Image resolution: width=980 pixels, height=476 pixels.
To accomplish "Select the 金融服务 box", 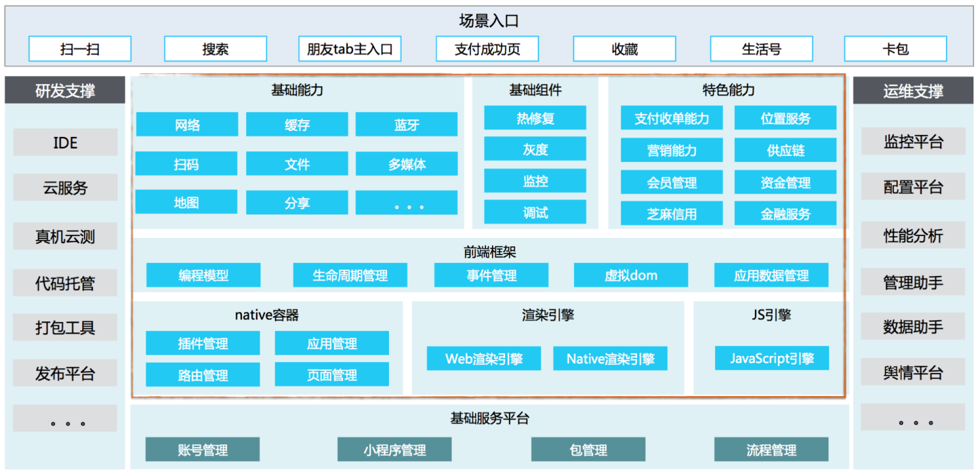I will (785, 214).
